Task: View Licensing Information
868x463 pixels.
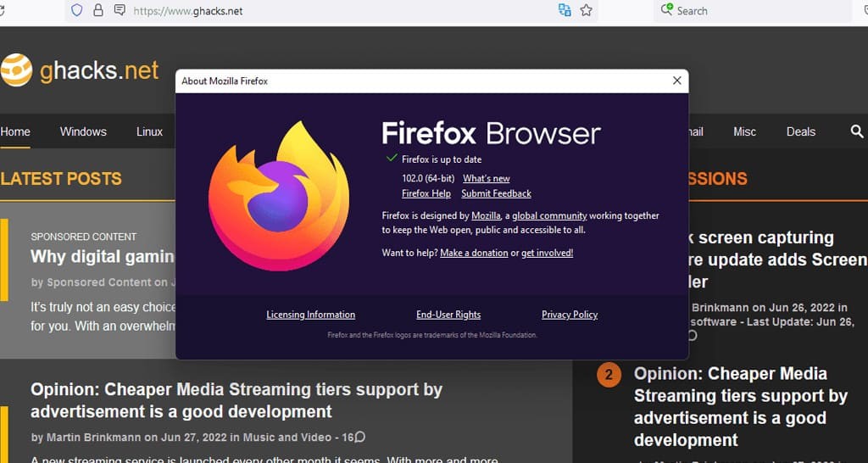Action: click(310, 315)
